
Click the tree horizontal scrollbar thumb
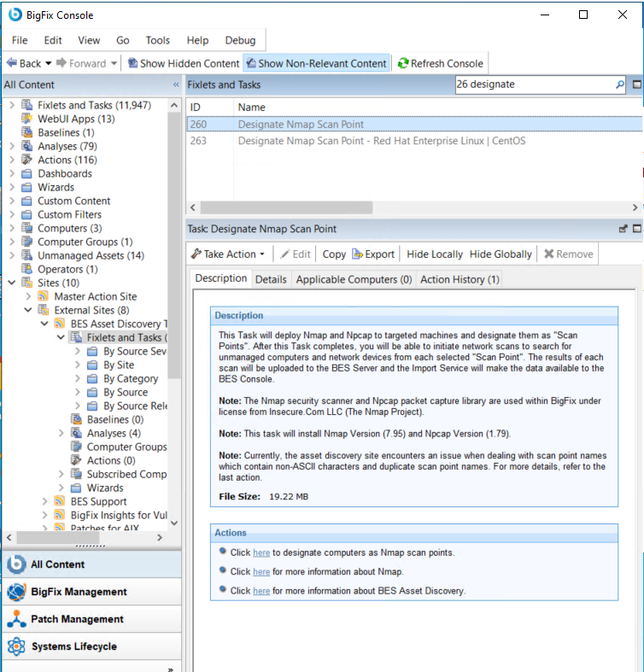point(58,537)
